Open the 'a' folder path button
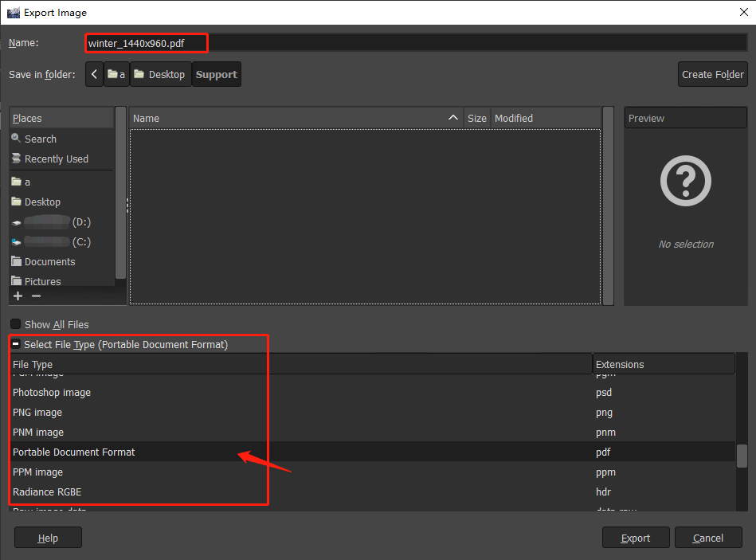Screen dimensions: 756x560 pos(116,74)
